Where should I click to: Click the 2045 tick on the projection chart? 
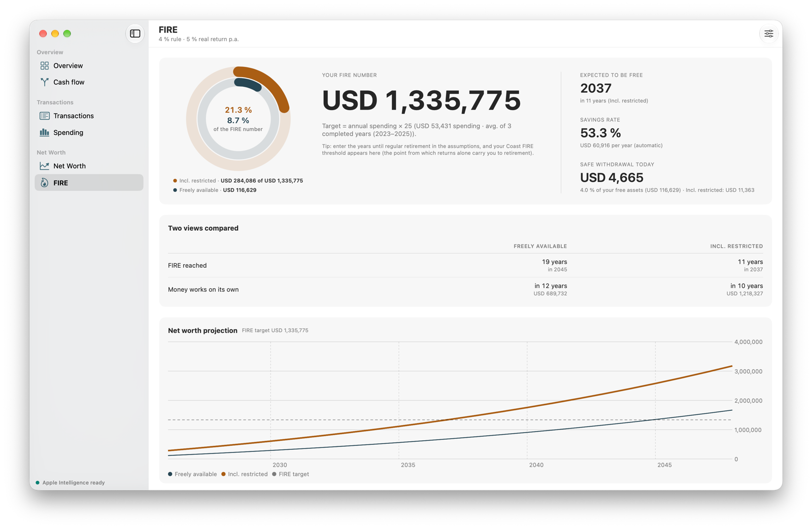click(x=664, y=465)
